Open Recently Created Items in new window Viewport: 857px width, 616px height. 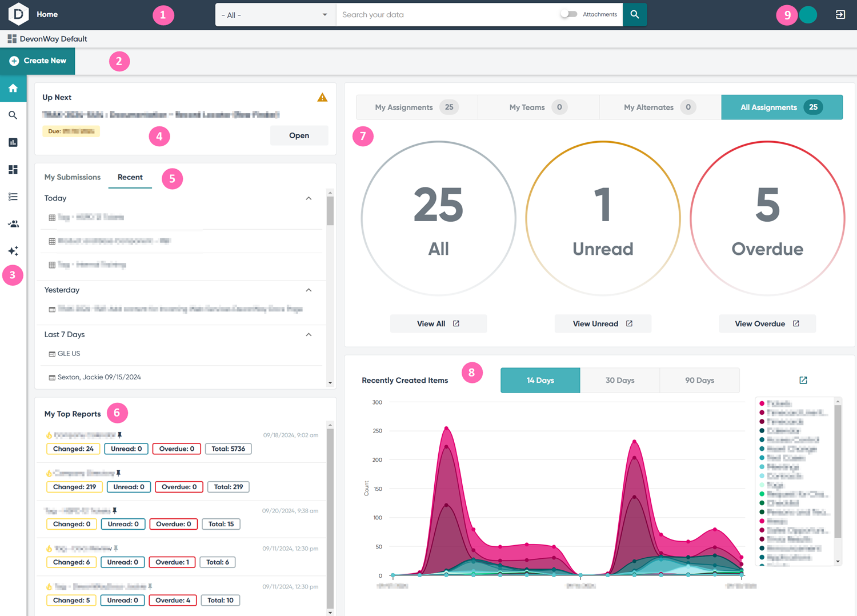click(x=803, y=380)
